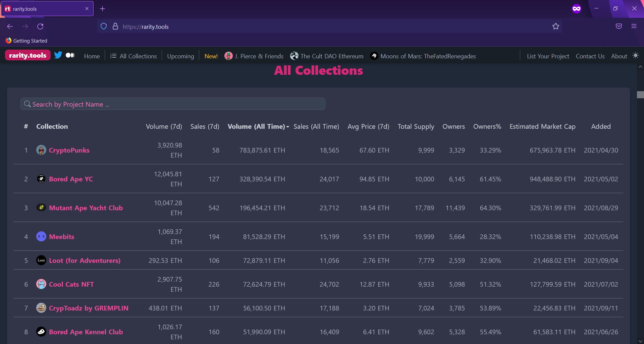Click the private browsing mask icon

pyautogui.click(x=577, y=9)
